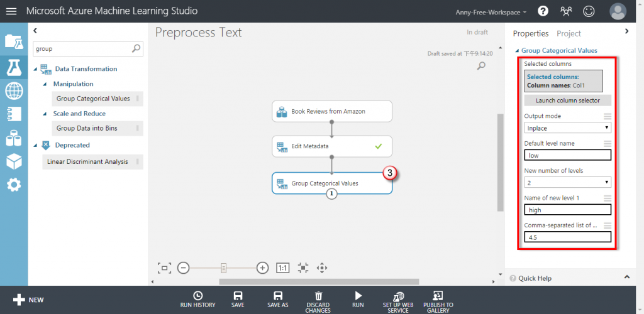
Task: Click the Discard Changes trash button
Action: coord(318,302)
